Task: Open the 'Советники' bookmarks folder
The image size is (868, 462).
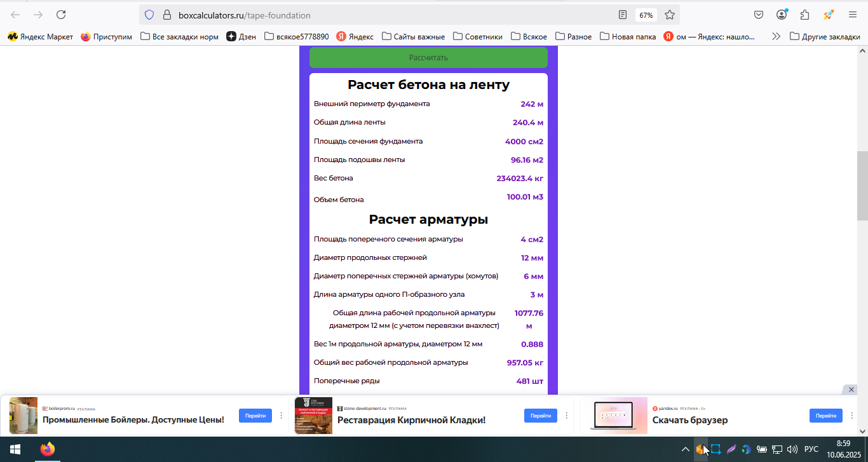Action: 477,36
